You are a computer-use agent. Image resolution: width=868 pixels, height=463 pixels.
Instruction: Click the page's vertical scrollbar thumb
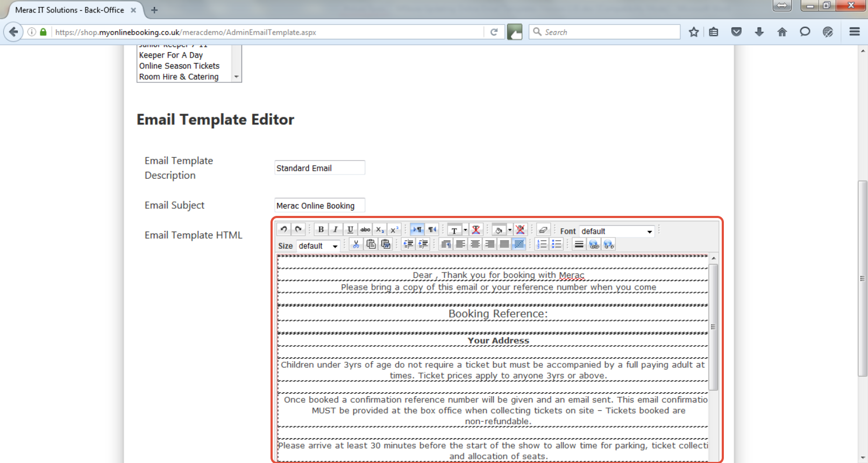coord(863,278)
